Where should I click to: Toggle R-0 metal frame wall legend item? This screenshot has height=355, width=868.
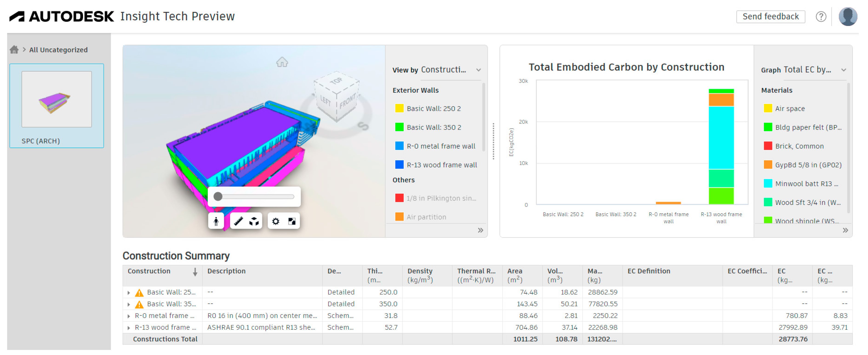pyautogui.click(x=441, y=146)
